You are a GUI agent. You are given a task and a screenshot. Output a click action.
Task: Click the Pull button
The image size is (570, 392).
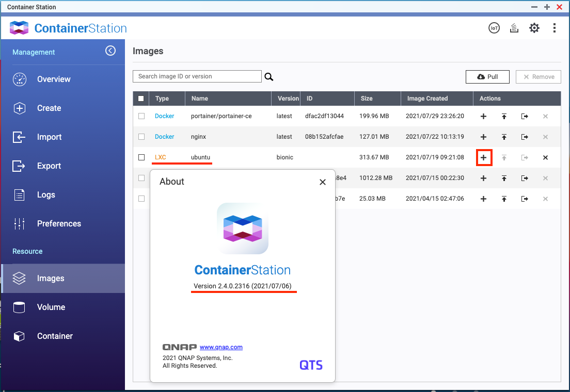click(487, 77)
